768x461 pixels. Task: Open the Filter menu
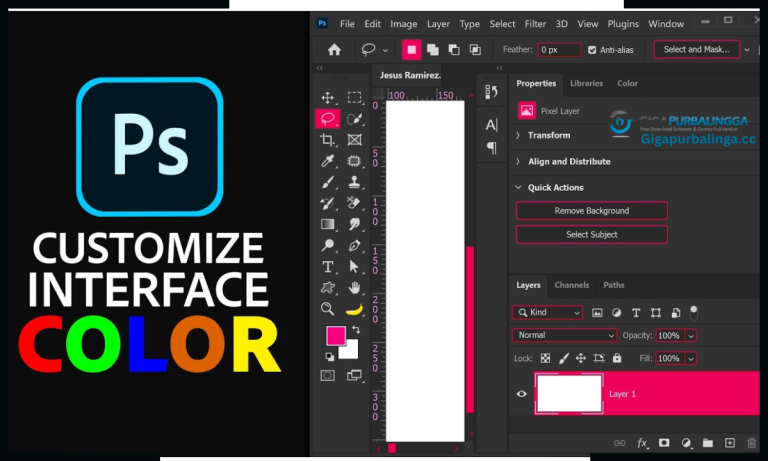(535, 24)
